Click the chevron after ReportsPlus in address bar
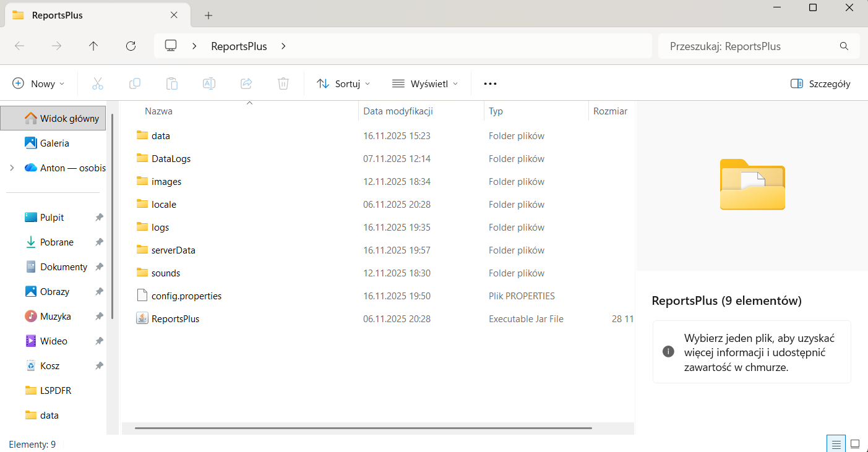Viewport: 868px width, 452px height. tap(284, 46)
